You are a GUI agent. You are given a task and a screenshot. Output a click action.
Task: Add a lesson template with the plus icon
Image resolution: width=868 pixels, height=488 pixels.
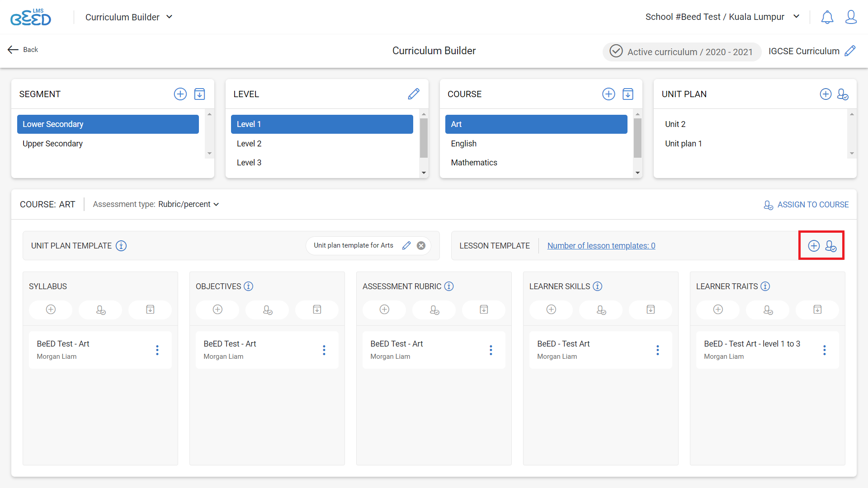(814, 246)
